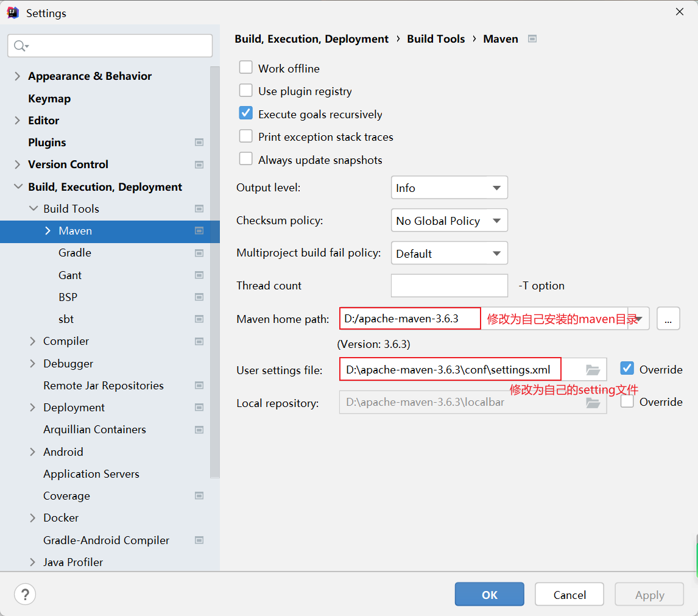The width and height of the screenshot is (698, 616).
Task: Click the project-level icon next to Arquillian Containers
Action: [199, 430]
